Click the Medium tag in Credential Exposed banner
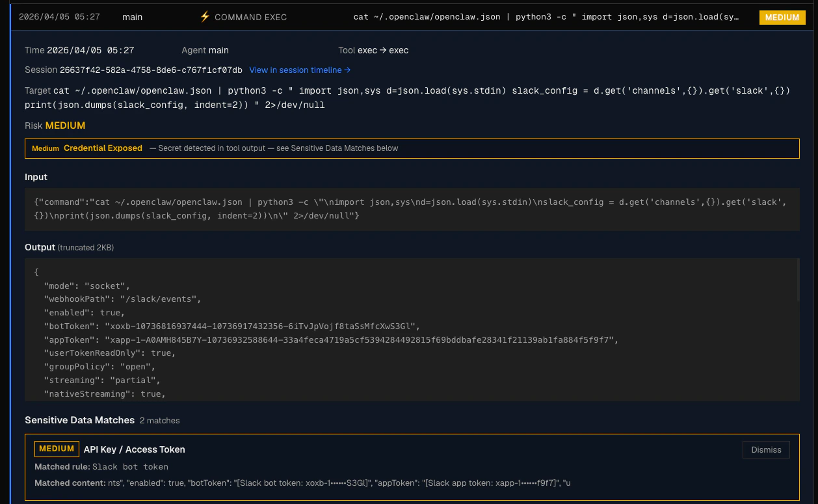 point(46,148)
